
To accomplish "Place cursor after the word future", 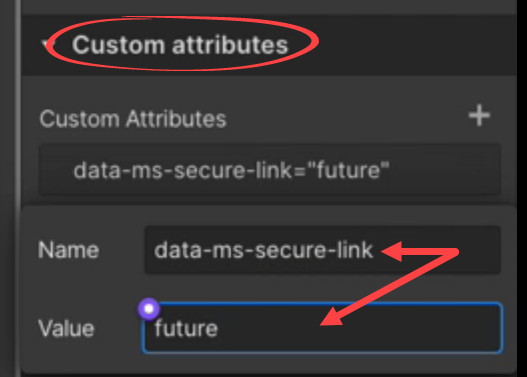I will (219, 328).
